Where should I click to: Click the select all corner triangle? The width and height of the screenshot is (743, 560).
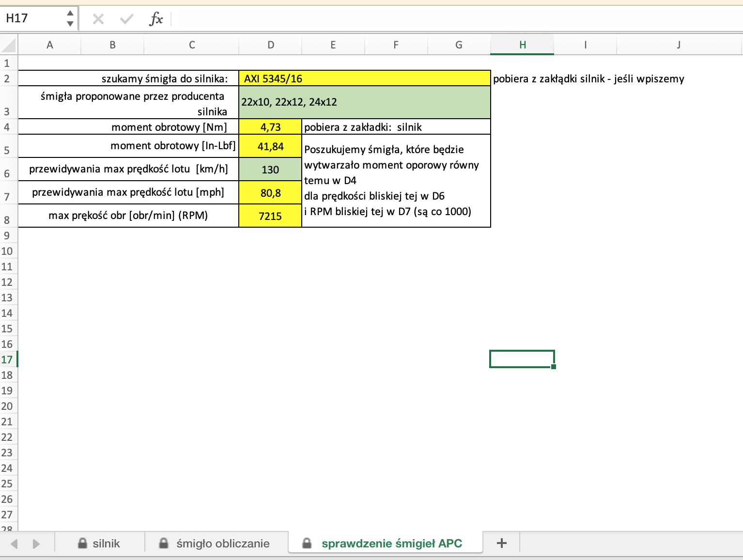point(9,45)
